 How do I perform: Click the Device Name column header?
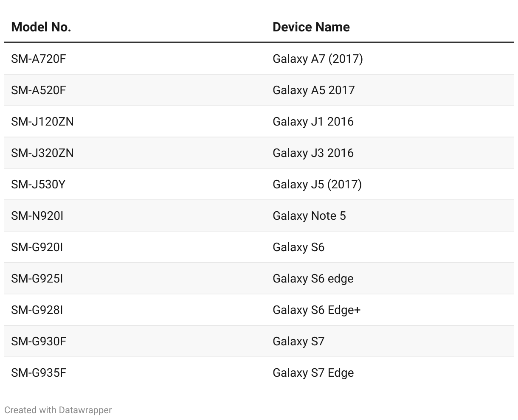tap(311, 27)
